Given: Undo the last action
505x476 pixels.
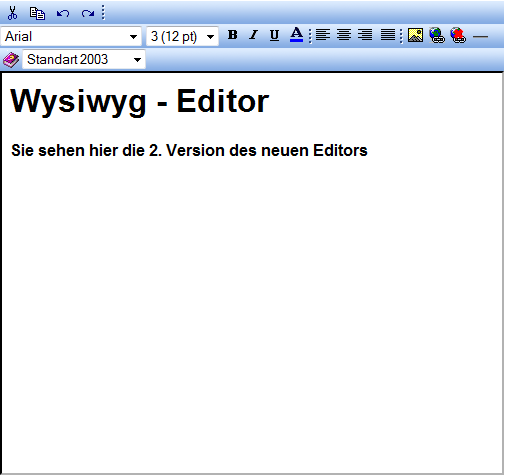Looking at the screenshot, I should pyautogui.click(x=63, y=13).
